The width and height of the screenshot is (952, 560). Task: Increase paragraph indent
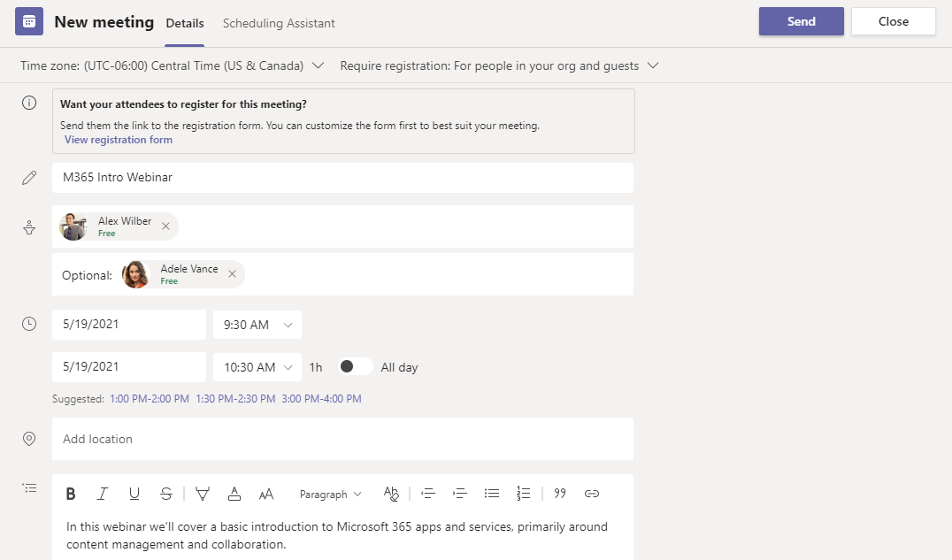tap(459, 494)
